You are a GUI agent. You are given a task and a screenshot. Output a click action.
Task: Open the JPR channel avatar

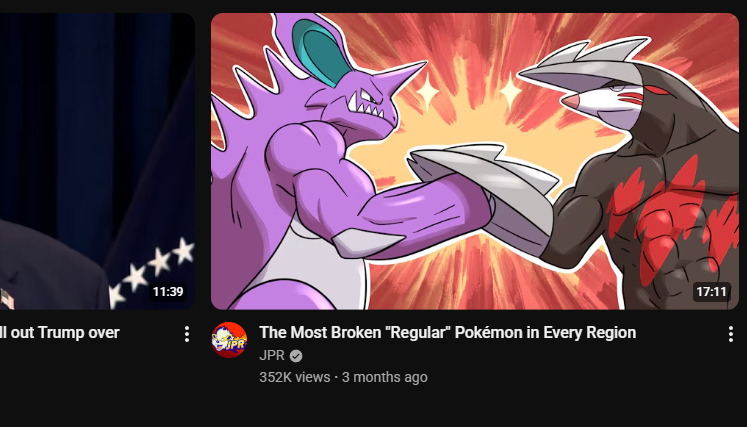[229, 340]
